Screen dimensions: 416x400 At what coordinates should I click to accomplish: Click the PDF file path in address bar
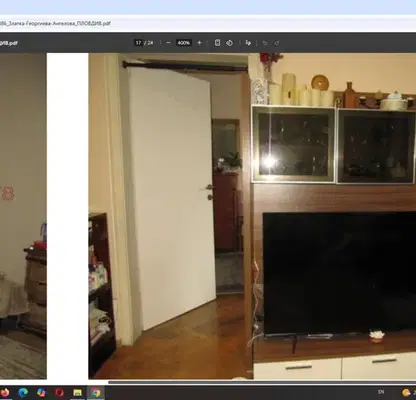tap(55, 23)
